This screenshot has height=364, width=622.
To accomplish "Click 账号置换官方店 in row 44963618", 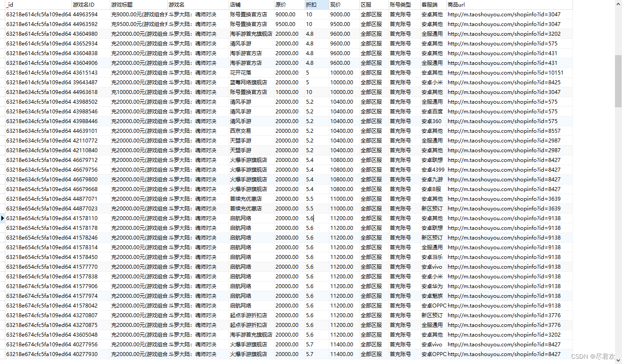I will point(252,92).
